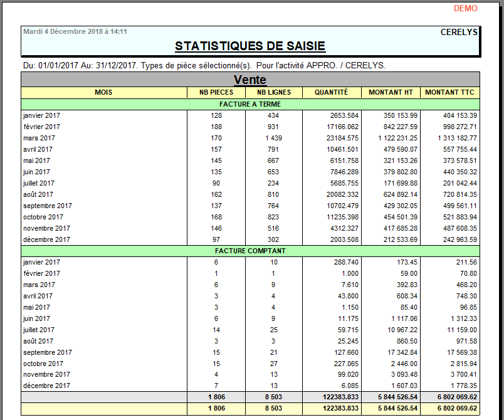The image size is (504, 420).
Task: Click the right-edge scrollbar area
Action: (499, 210)
